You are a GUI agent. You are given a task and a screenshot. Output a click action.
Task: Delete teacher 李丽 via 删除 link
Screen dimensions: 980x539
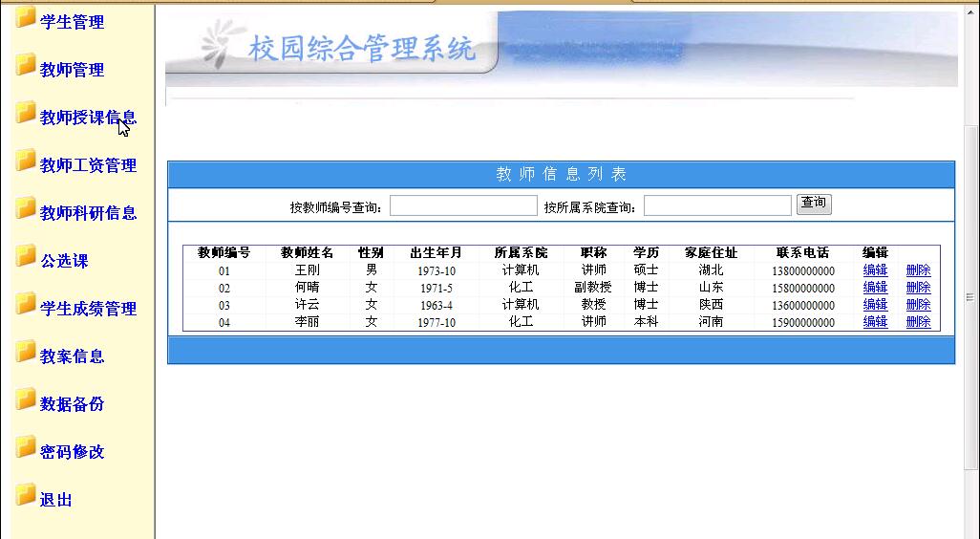tap(918, 322)
